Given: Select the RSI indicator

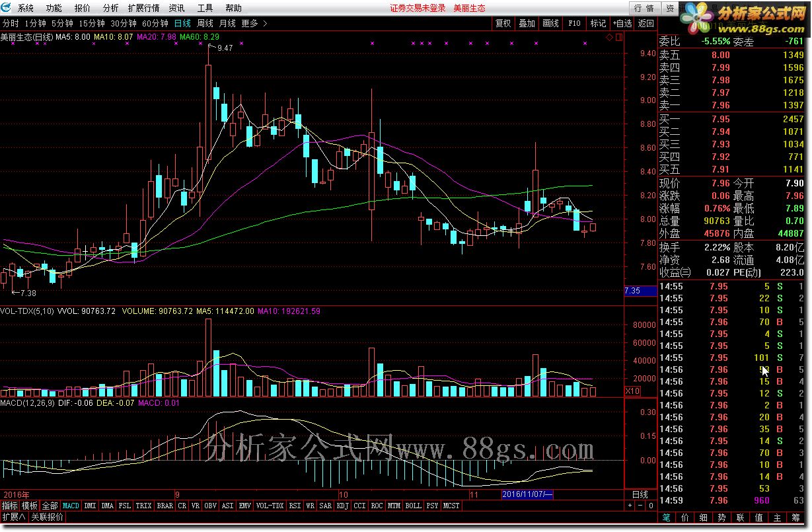Looking at the screenshot, I should coord(295,506).
